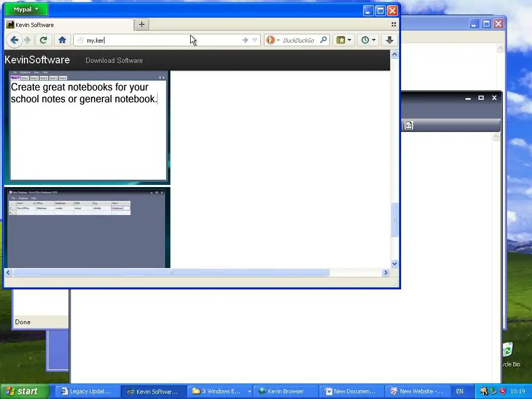Click the search magnifier icon
The image size is (532, 399).
click(324, 40)
